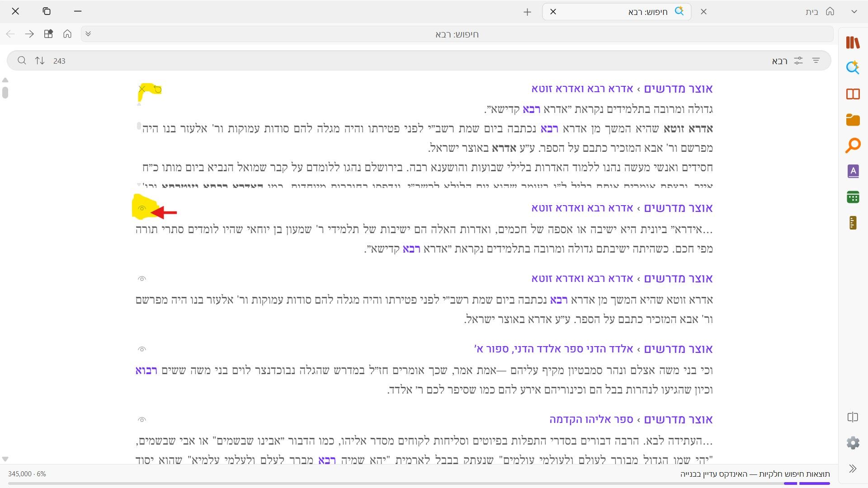This screenshot has width=868, height=488.
Task: Click bold אדרא זוטא text in first result
Action: [x=688, y=128]
